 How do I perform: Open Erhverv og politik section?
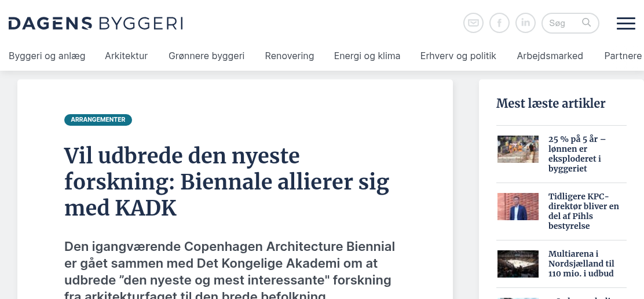pos(458,56)
